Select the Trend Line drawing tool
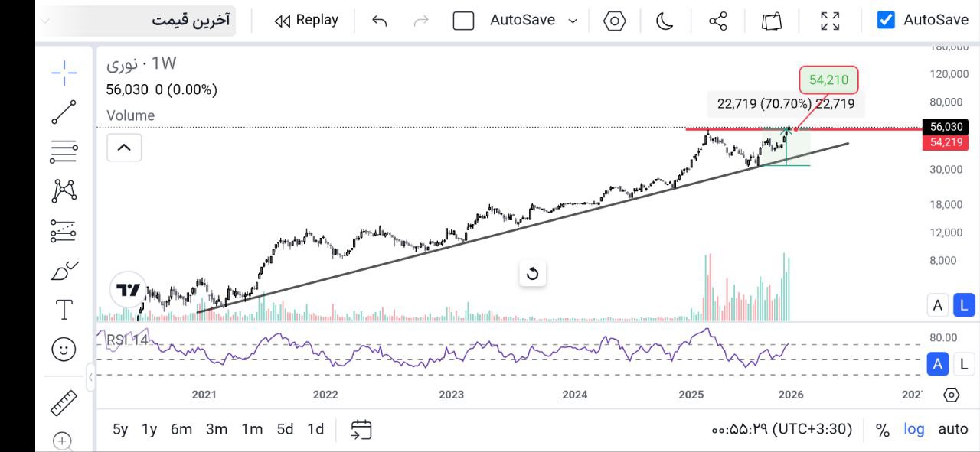Viewport: 980px width, 452px height. (x=64, y=112)
